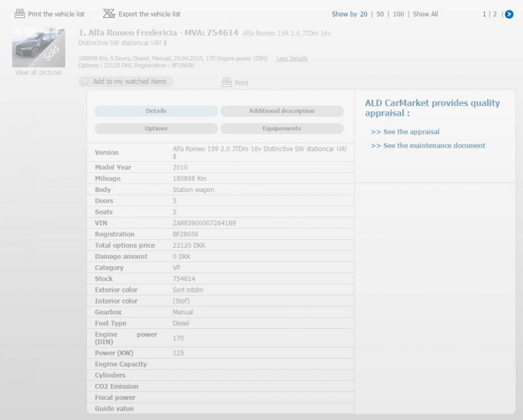Click the Excel export icon
Screen dimensions: 523x420
pyautogui.click(x=109, y=14)
